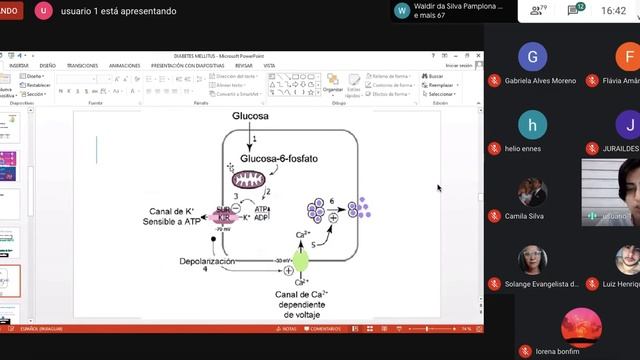Clear all formatting icon
640x360 pixels.
(137, 79)
